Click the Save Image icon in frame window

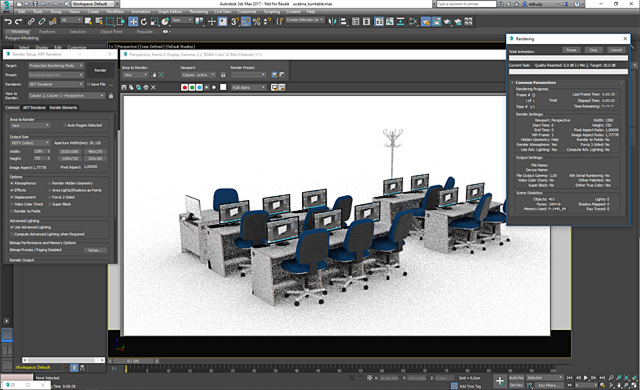click(x=124, y=87)
